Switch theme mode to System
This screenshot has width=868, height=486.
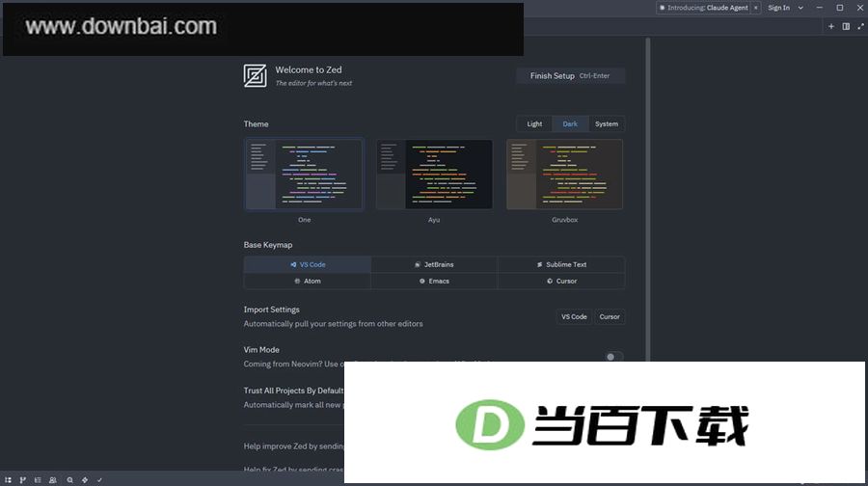[607, 124]
